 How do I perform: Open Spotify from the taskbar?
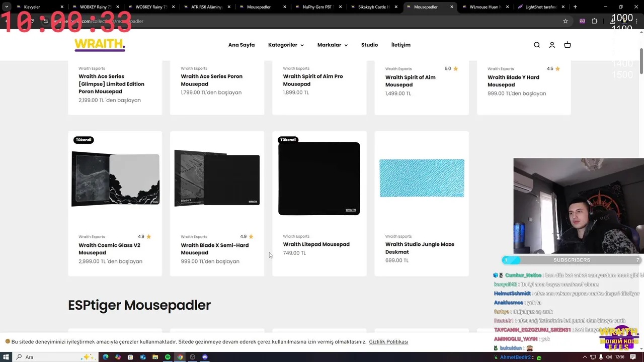click(x=168, y=357)
